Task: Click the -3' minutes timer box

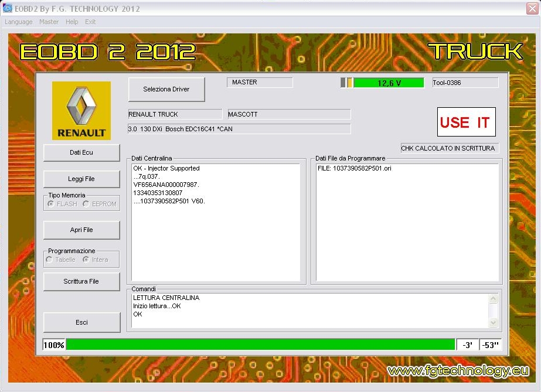Action: click(x=467, y=345)
